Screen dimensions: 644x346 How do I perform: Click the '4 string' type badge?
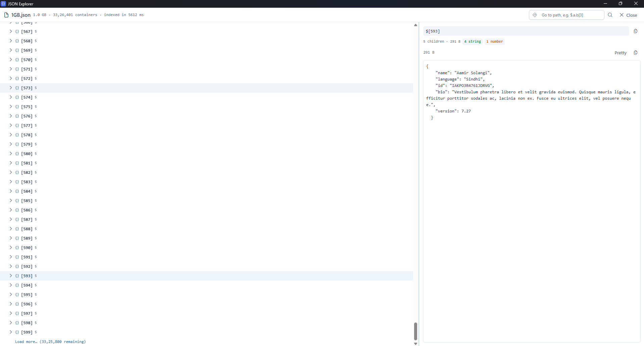coord(473,42)
